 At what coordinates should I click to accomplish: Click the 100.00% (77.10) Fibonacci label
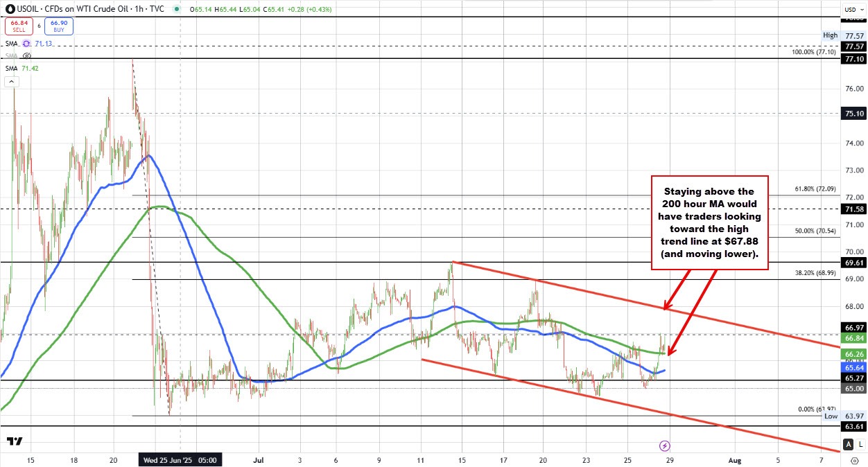tap(814, 52)
